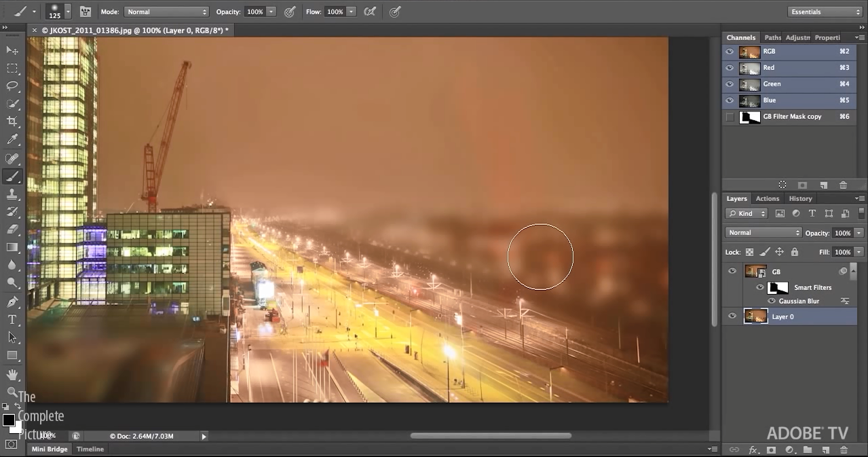
Task: Load channel as selection in Channels panel
Action: (782, 185)
